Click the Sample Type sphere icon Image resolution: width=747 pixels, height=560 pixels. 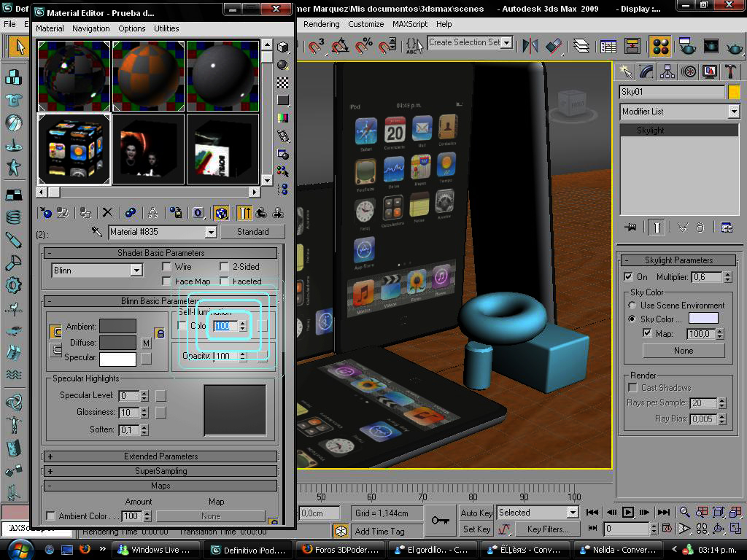coord(283,47)
